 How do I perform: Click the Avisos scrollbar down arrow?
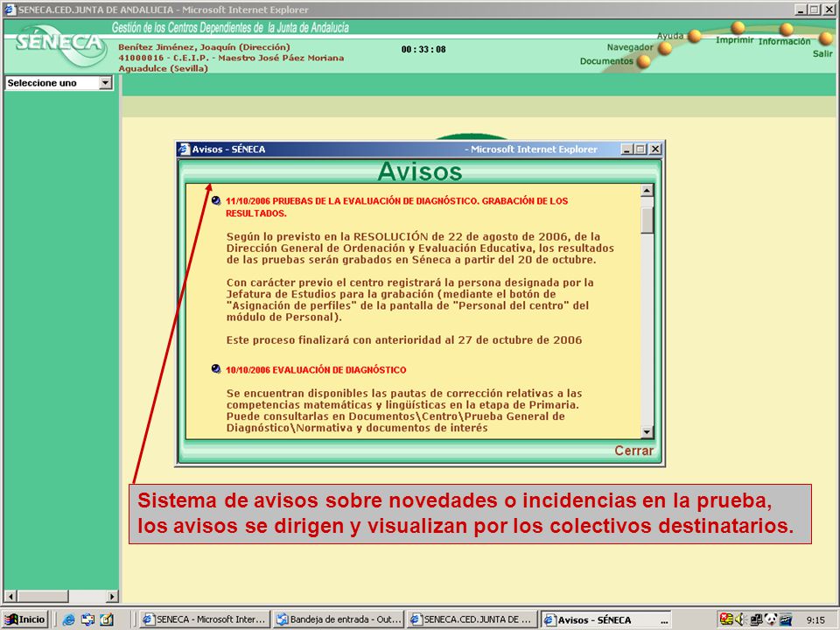tap(647, 431)
